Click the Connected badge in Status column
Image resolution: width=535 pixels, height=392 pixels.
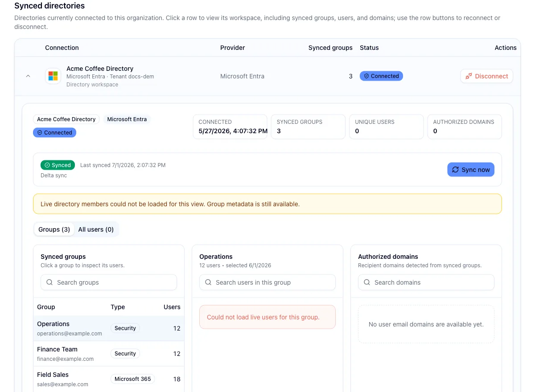click(381, 76)
